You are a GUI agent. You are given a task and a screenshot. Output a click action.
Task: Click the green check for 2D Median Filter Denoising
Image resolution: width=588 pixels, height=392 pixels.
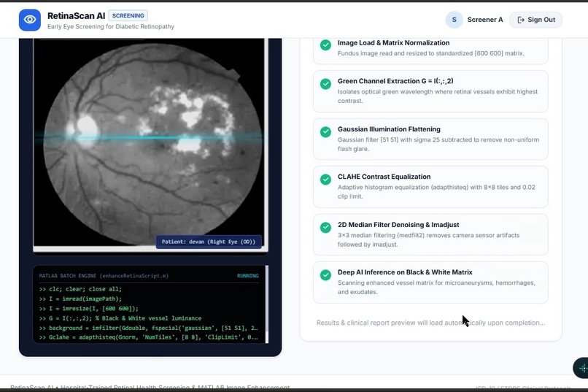tap(325, 227)
